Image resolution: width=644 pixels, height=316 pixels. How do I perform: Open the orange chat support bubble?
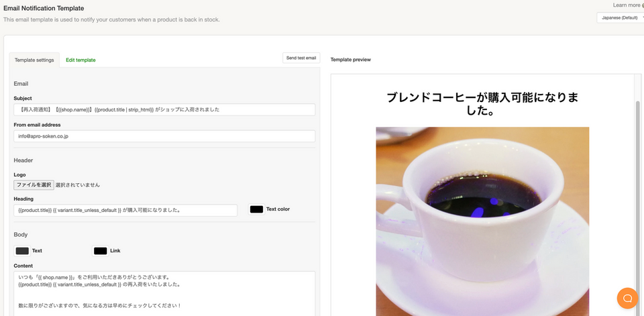[627, 298]
